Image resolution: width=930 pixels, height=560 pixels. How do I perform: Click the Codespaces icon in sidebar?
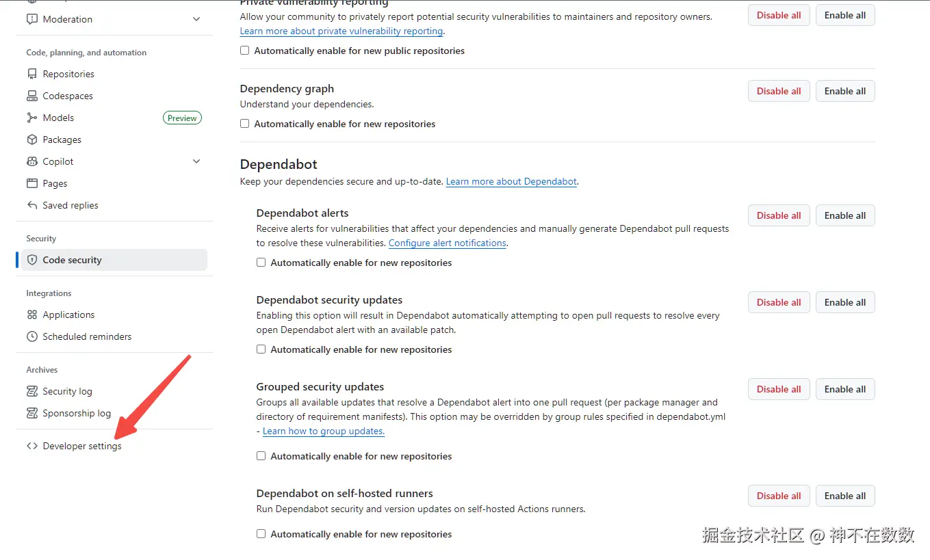[31, 96]
